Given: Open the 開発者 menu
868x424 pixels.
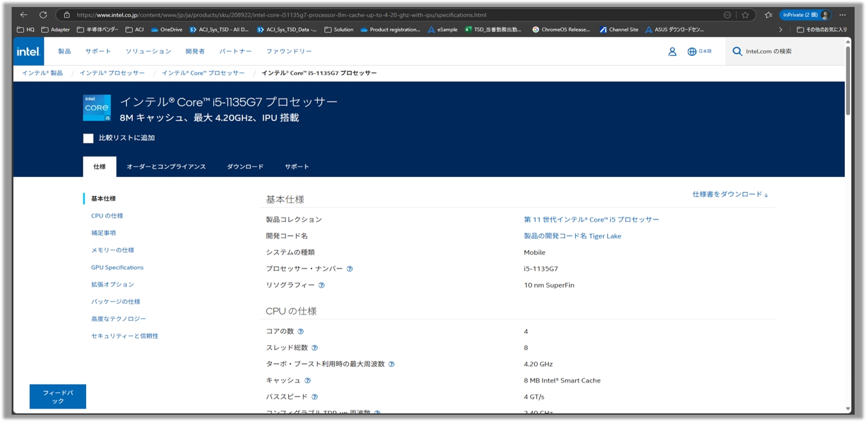Looking at the screenshot, I should coord(195,51).
